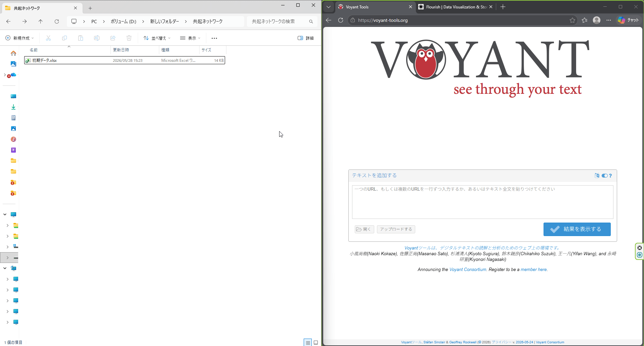Click the Delete trash icon in Explorer toolbar
The image size is (644, 346).
coord(129,38)
